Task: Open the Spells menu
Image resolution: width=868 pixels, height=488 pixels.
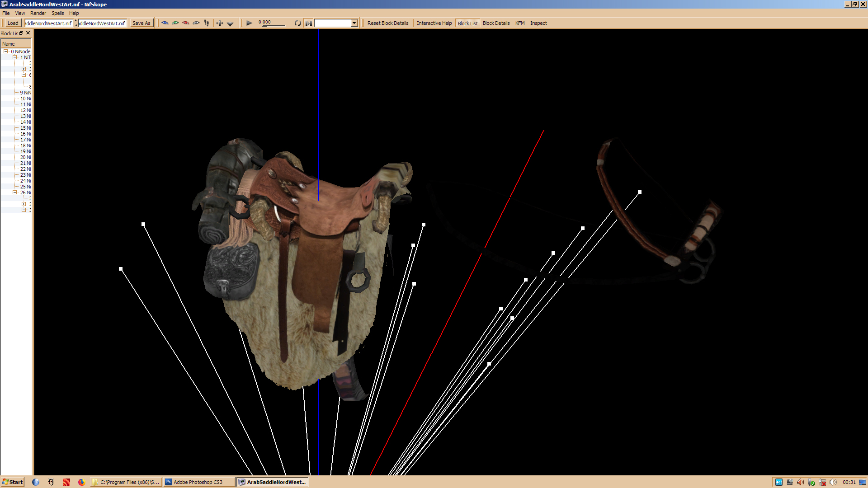Action: tap(57, 13)
